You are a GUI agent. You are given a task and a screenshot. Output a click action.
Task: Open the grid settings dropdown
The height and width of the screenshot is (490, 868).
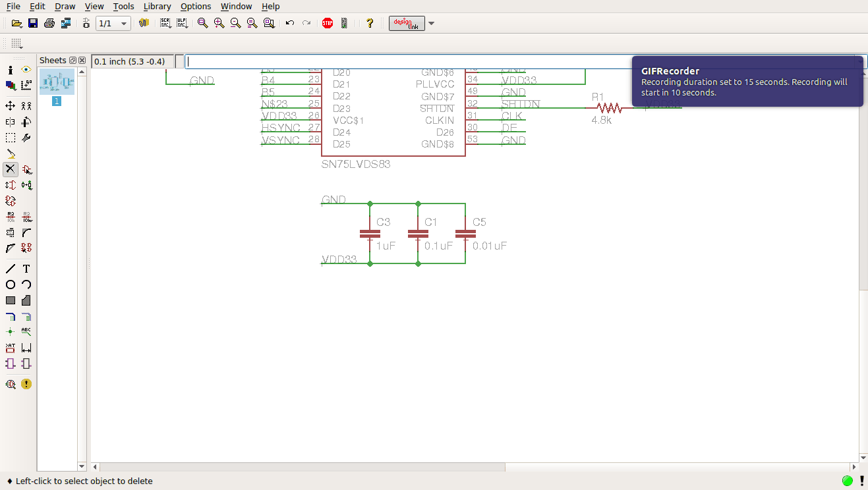(x=16, y=43)
